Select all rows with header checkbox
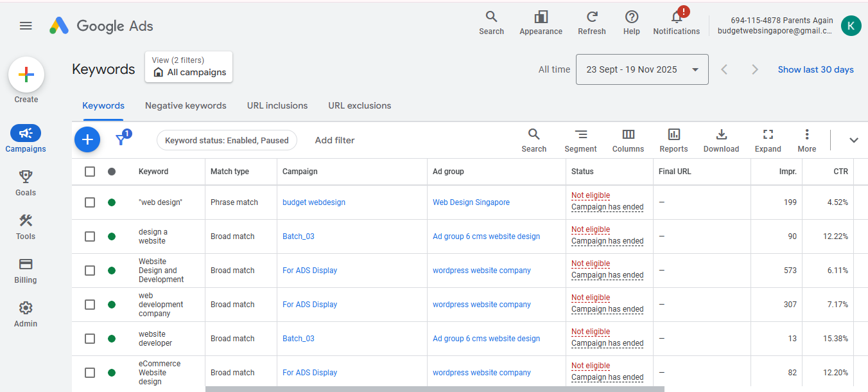Screen dimensions: 868x392 [90, 172]
